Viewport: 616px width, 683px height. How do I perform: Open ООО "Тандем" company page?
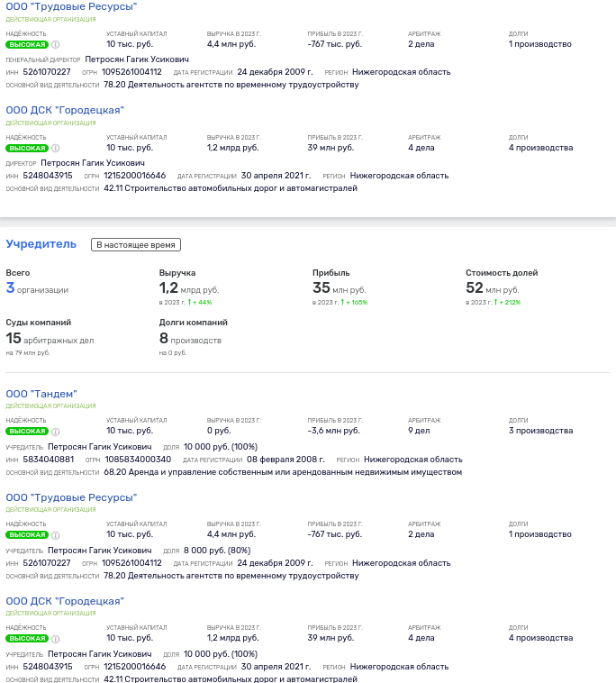41,394
